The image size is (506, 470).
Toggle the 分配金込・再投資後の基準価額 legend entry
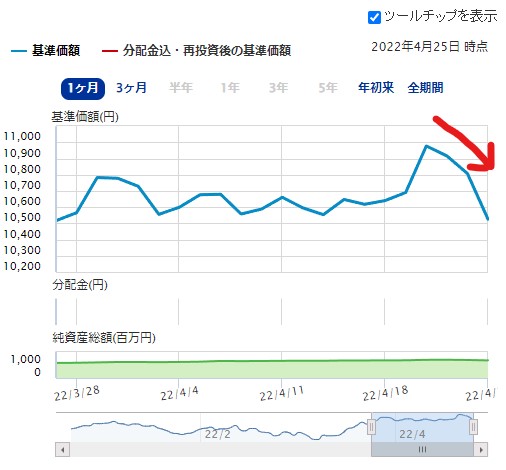coord(197,51)
